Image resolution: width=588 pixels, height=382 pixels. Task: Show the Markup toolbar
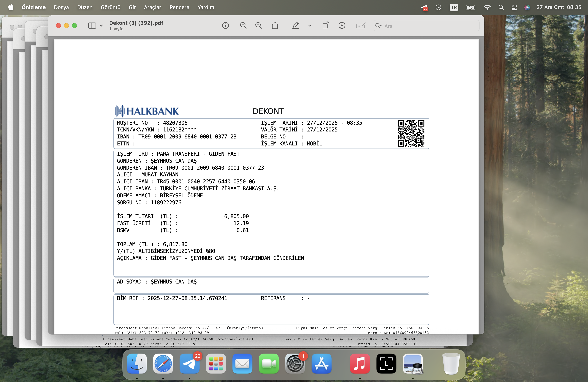click(x=342, y=25)
